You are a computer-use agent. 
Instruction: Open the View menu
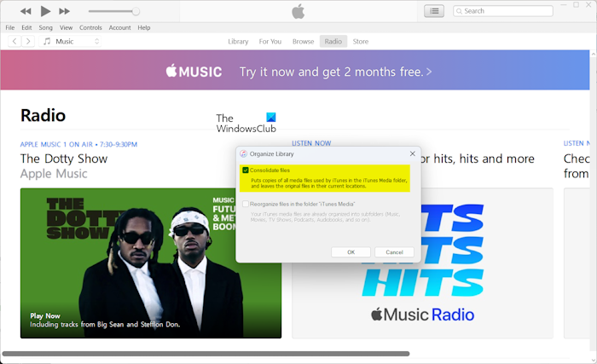tap(66, 27)
